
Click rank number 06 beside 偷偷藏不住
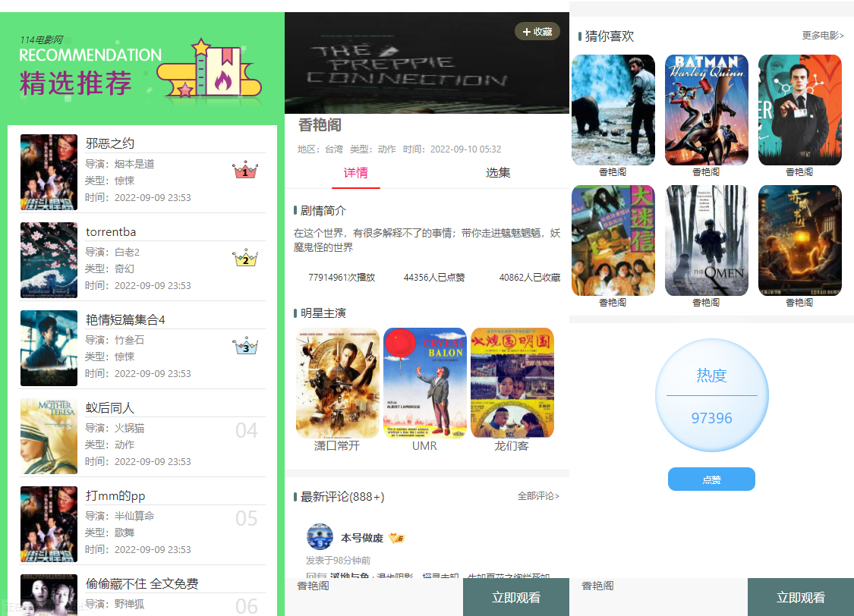246,606
